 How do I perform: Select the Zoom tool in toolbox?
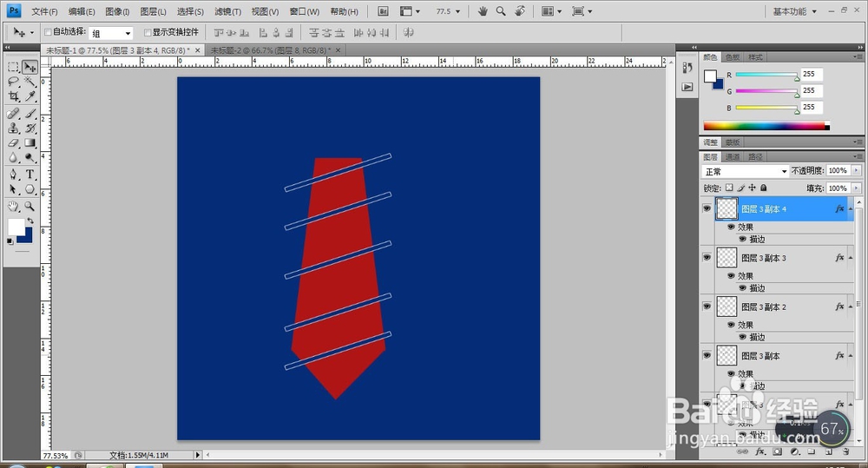point(30,207)
